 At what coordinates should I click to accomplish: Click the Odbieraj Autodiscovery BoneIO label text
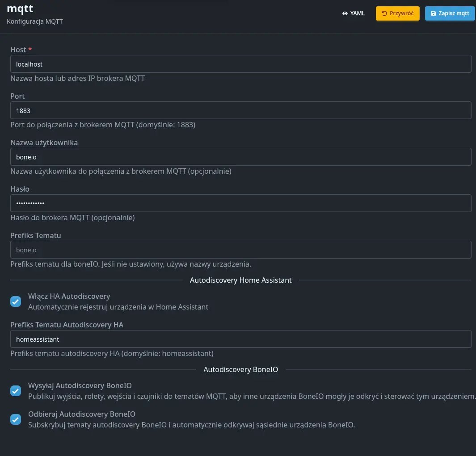81,414
